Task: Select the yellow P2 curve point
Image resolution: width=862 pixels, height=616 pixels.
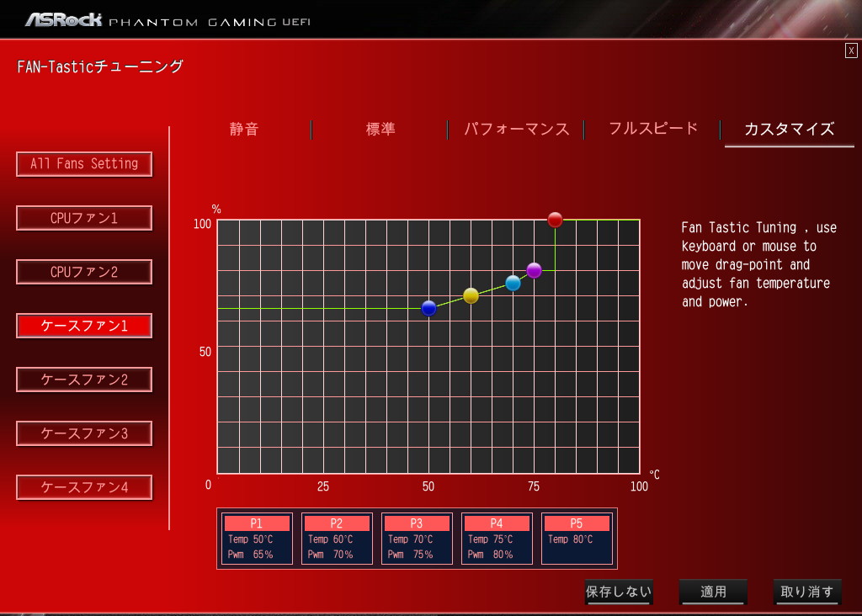Action: [x=471, y=295]
